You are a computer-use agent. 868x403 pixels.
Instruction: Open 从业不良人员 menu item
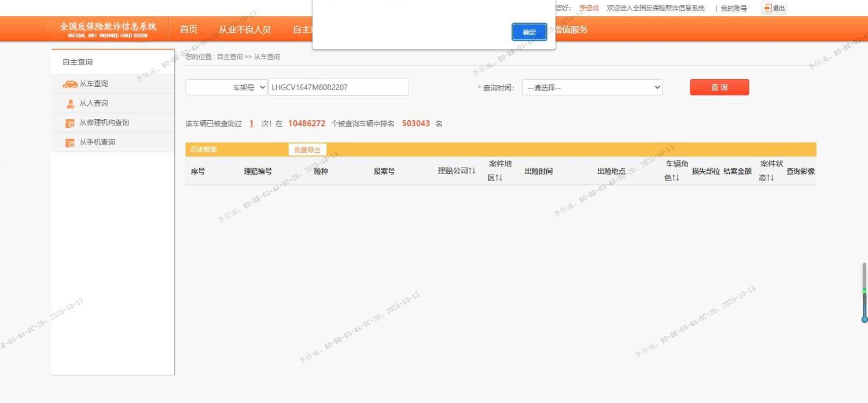click(x=244, y=29)
